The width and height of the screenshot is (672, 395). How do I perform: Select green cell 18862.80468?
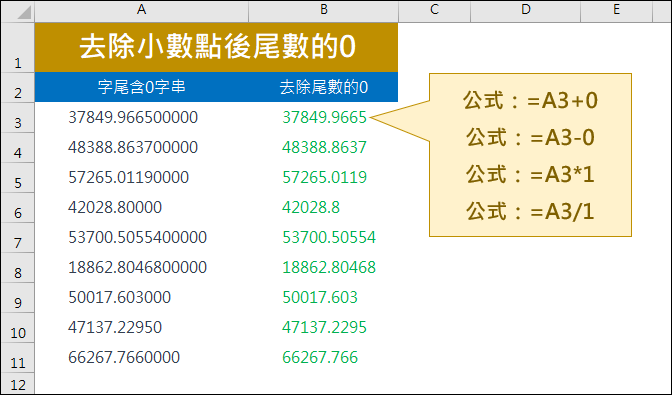(x=324, y=267)
